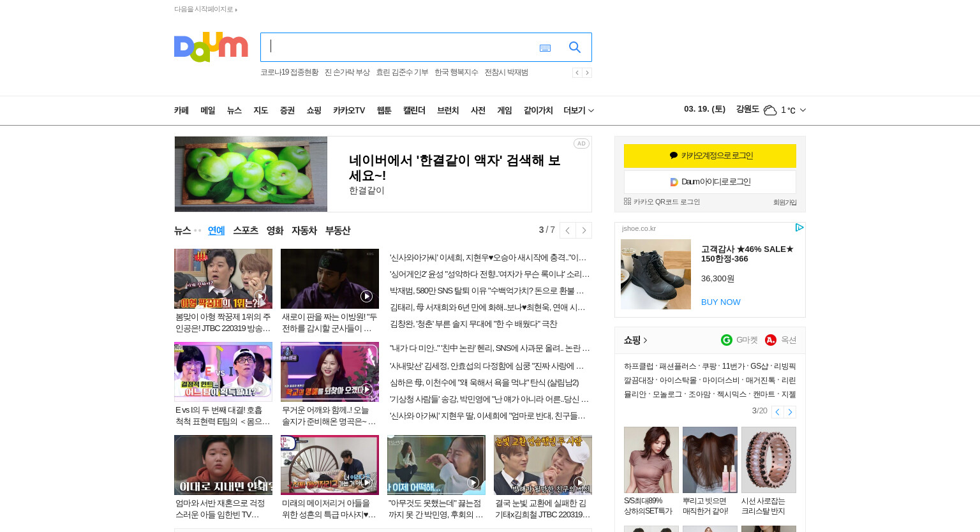Viewport: 980px width, 532px height.
Task: Click the 마이더스비 shopping link
Action: click(x=721, y=380)
